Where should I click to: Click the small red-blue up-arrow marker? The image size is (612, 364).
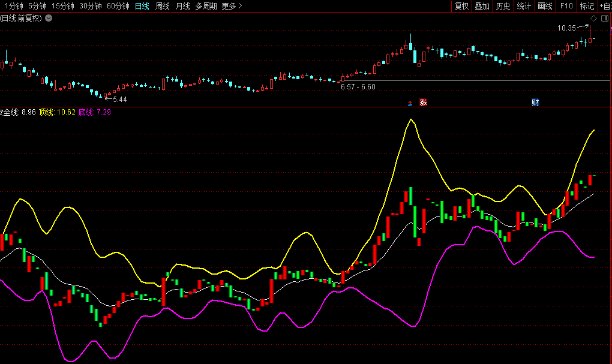[410, 103]
